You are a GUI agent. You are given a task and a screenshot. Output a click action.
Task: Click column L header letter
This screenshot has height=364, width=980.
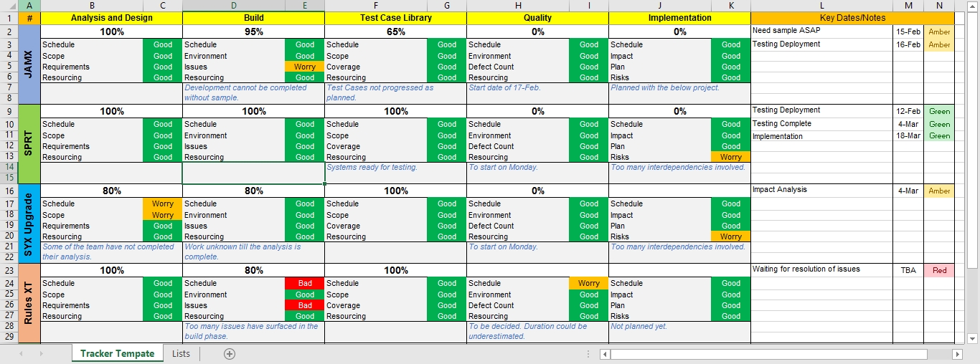pos(821,6)
